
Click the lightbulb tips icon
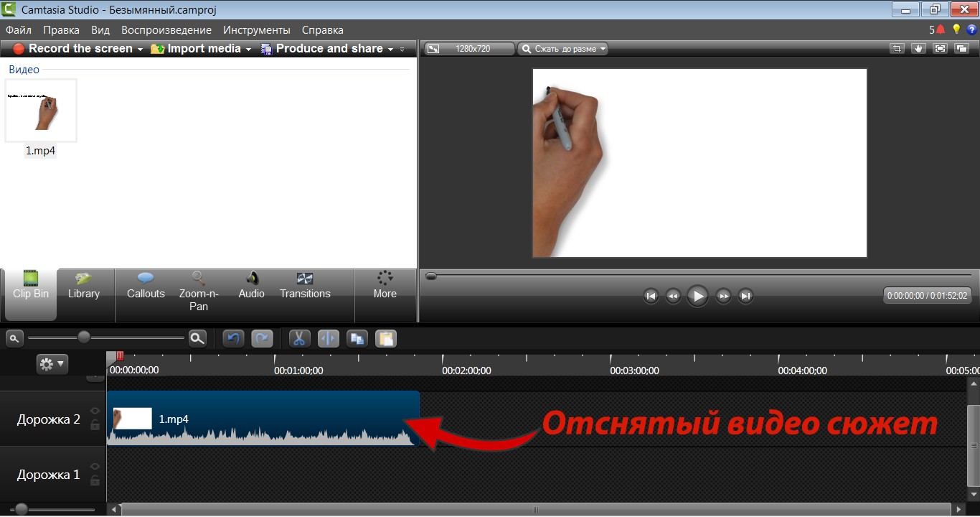tap(956, 29)
